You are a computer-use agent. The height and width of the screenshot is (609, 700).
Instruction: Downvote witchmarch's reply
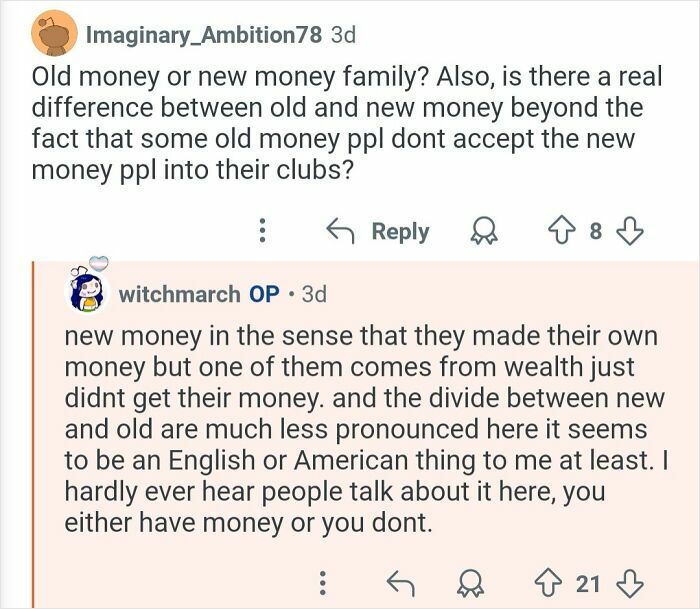(x=629, y=581)
